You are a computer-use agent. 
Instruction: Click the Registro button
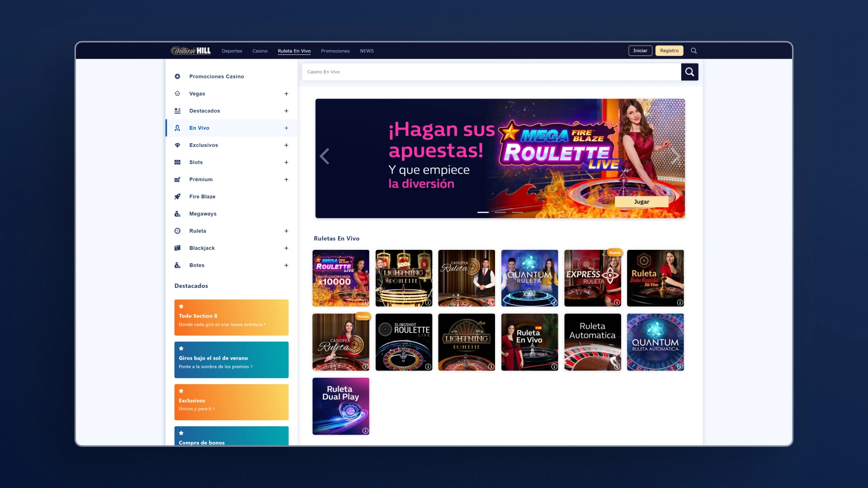pos(669,51)
